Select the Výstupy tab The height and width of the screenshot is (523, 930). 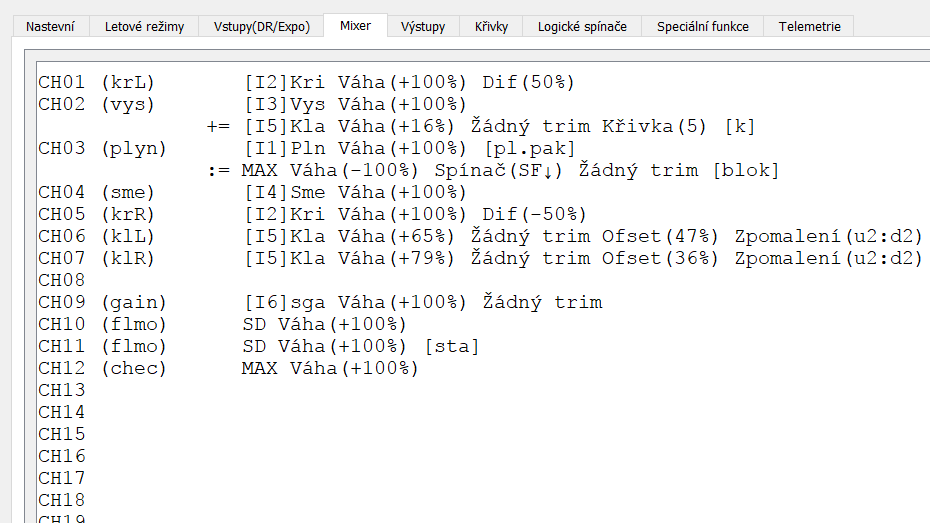coord(423,27)
